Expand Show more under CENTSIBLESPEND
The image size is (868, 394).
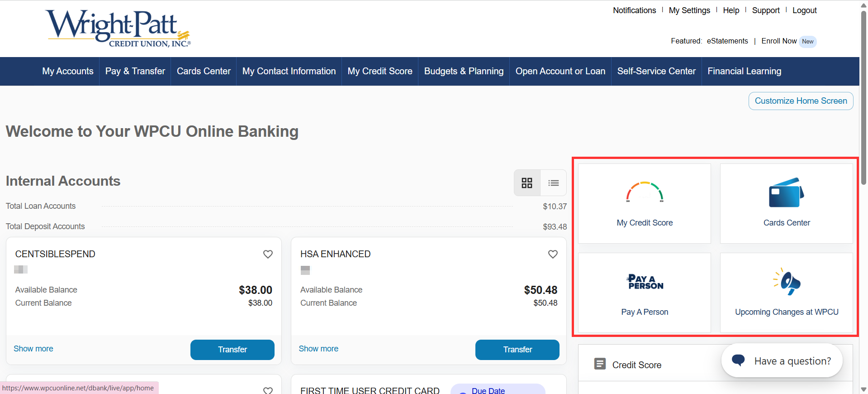pos(33,349)
